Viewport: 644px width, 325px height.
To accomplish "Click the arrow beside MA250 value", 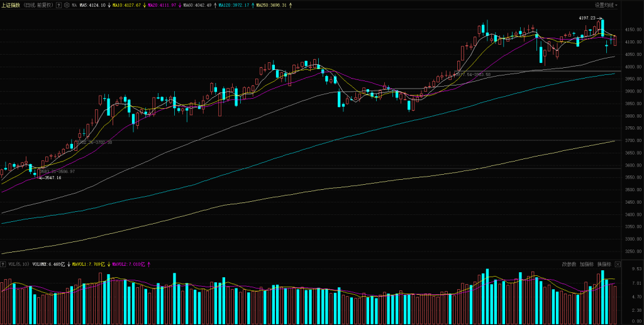I will pyautogui.click(x=290, y=5).
